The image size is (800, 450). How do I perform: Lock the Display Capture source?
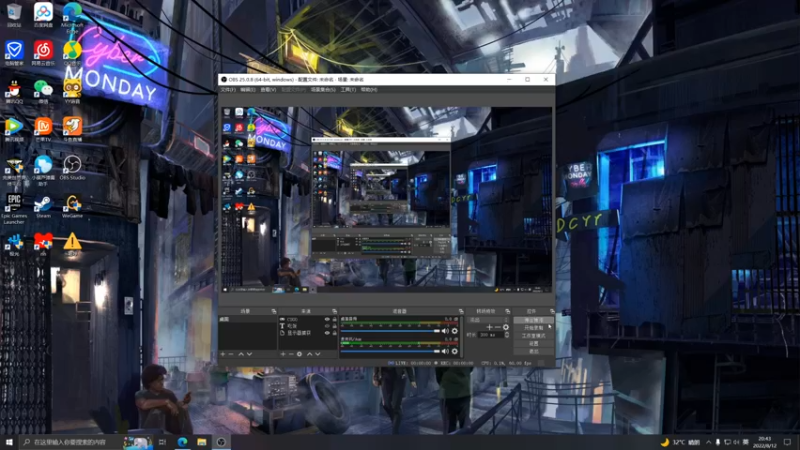tap(335, 333)
